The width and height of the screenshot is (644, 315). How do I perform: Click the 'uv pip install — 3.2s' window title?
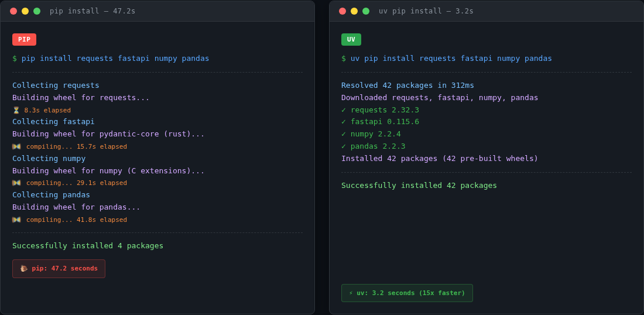(426, 11)
